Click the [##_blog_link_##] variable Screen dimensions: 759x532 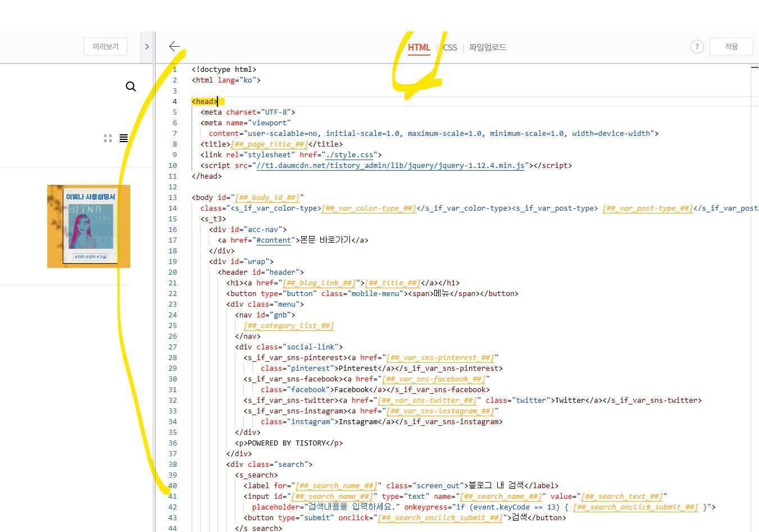click(319, 283)
